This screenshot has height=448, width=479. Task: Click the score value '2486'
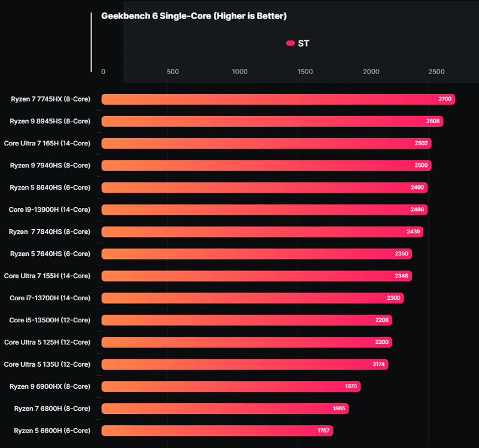point(417,209)
